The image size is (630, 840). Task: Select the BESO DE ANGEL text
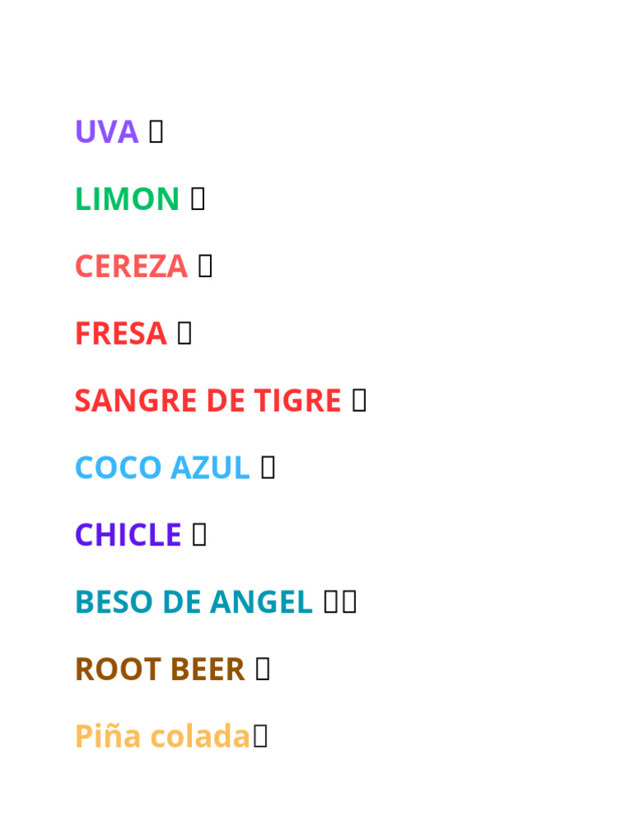[194, 601]
